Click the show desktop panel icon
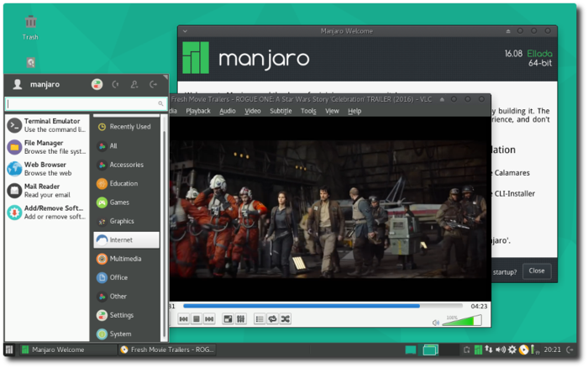 (x=411, y=350)
